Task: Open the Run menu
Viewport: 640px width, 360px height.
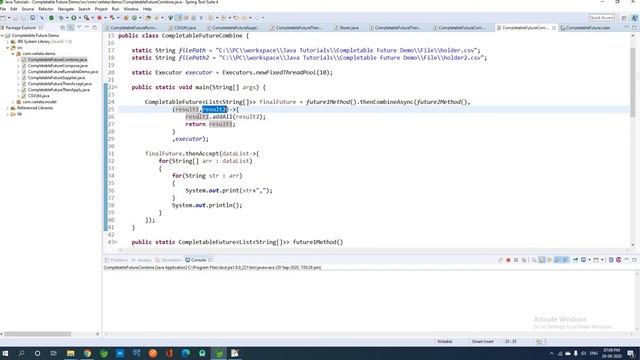Action: (116, 9)
